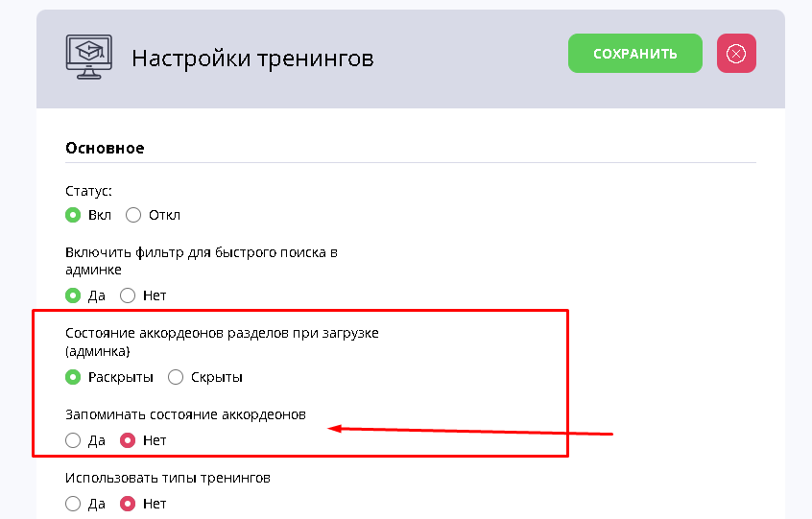This screenshot has height=519, width=812.
Task: Set Статус to Откл
Action: coord(133,215)
